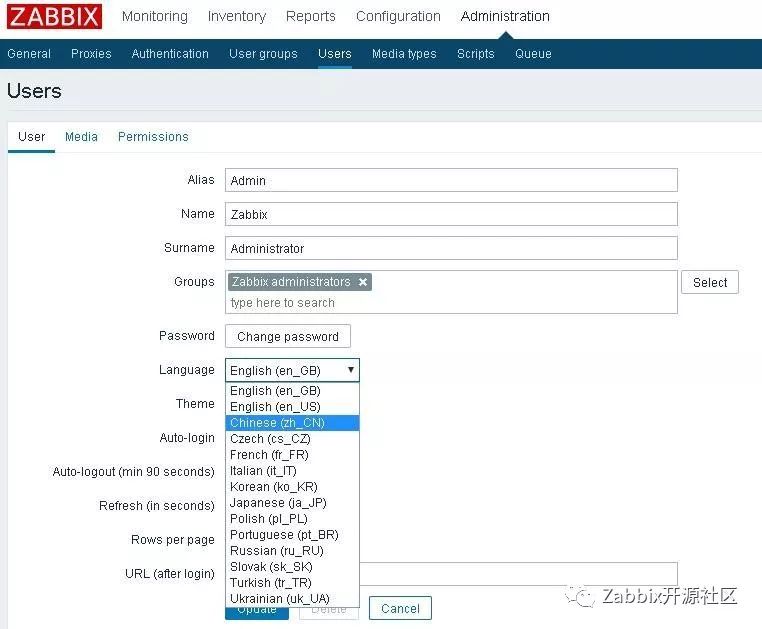762x629 pixels.
Task: Click the ZABBIX logo
Action: [54, 16]
